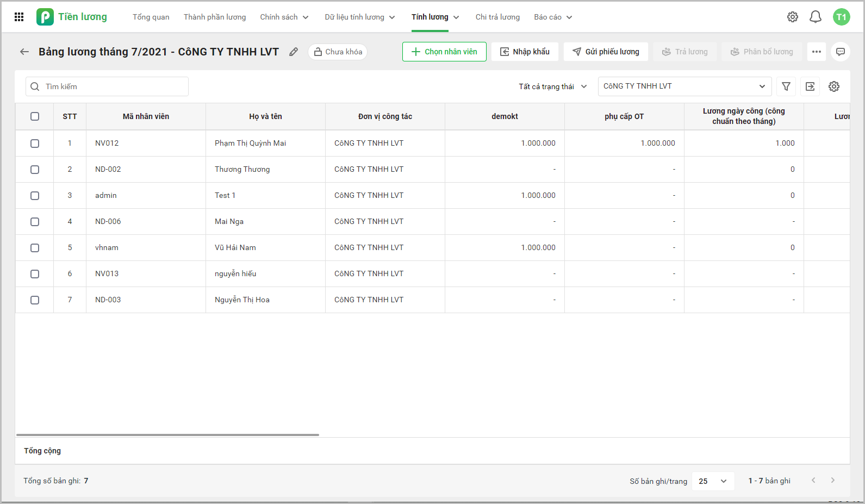Click the horizontal scrollbar of the table

point(167,435)
